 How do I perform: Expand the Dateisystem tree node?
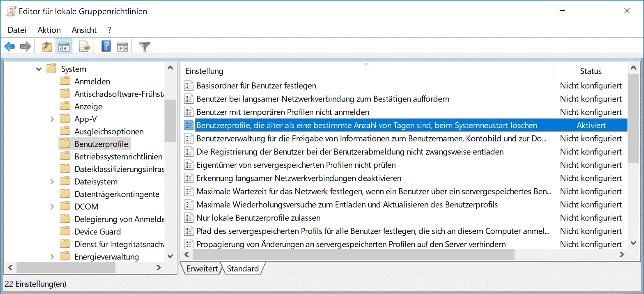click(52, 182)
